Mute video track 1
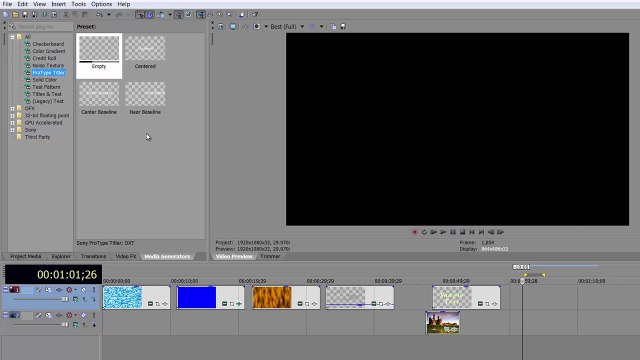Viewport: 640px width, 360px height. click(x=84, y=290)
